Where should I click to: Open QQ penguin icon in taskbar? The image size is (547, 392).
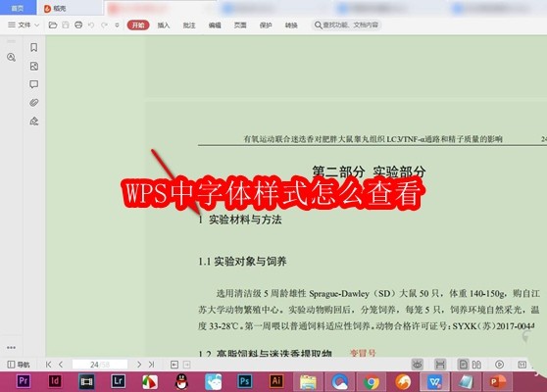[x=181, y=381]
